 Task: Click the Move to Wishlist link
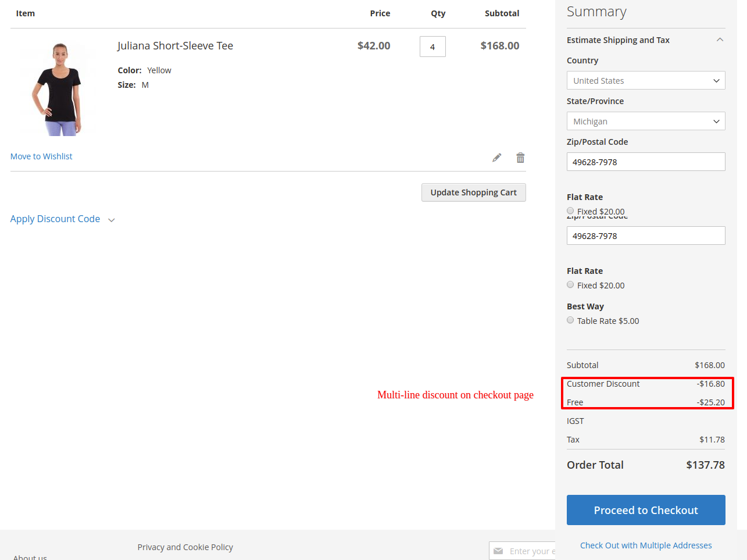pyautogui.click(x=41, y=156)
